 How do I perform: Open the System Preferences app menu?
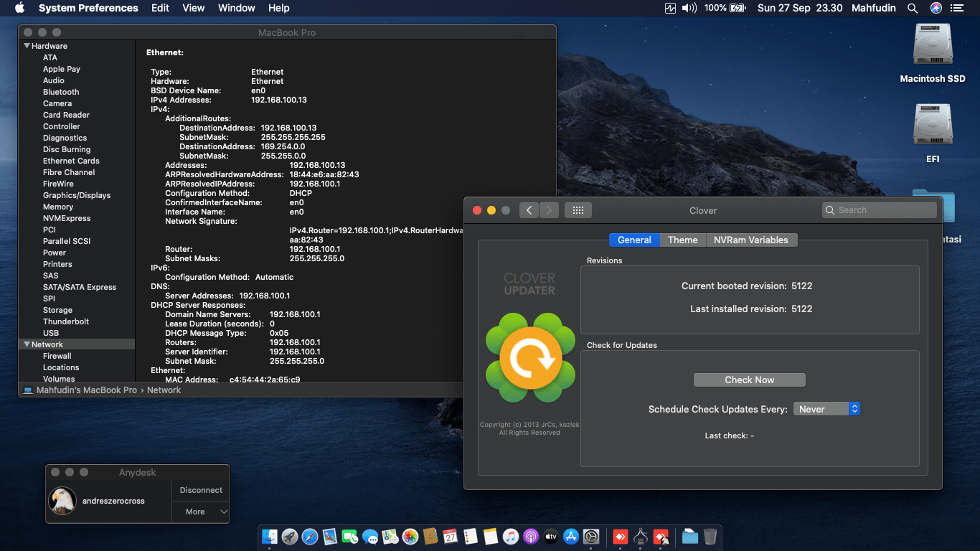coord(88,8)
